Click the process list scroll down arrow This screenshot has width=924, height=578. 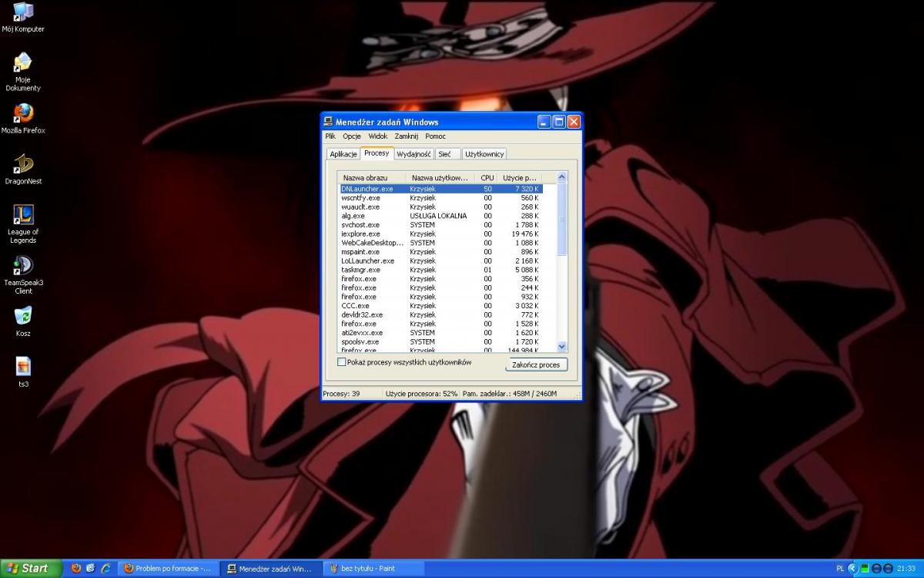click(561, 347)
